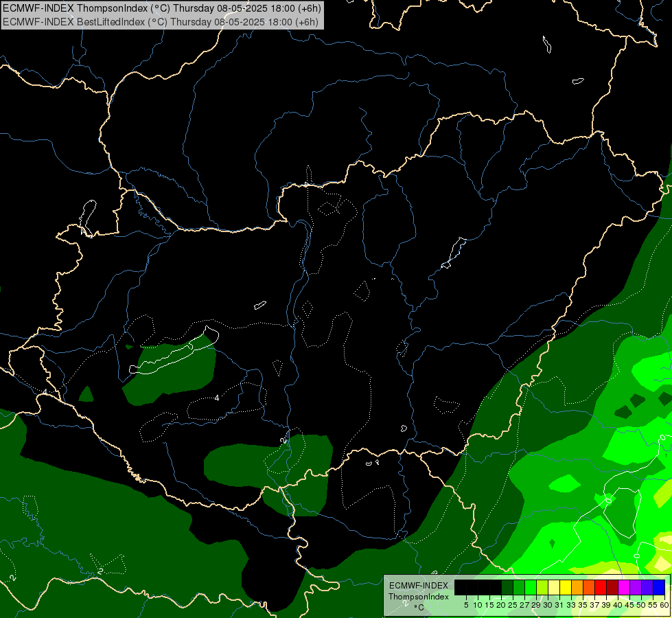Click the legend scale value 29
This screenshot has width=672, height=618.
pyautogui.click(x=536, y=605)
